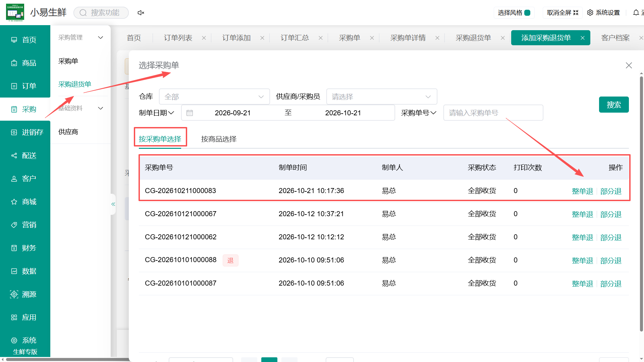Open 商城 in the sidebar

click(25, 202)
